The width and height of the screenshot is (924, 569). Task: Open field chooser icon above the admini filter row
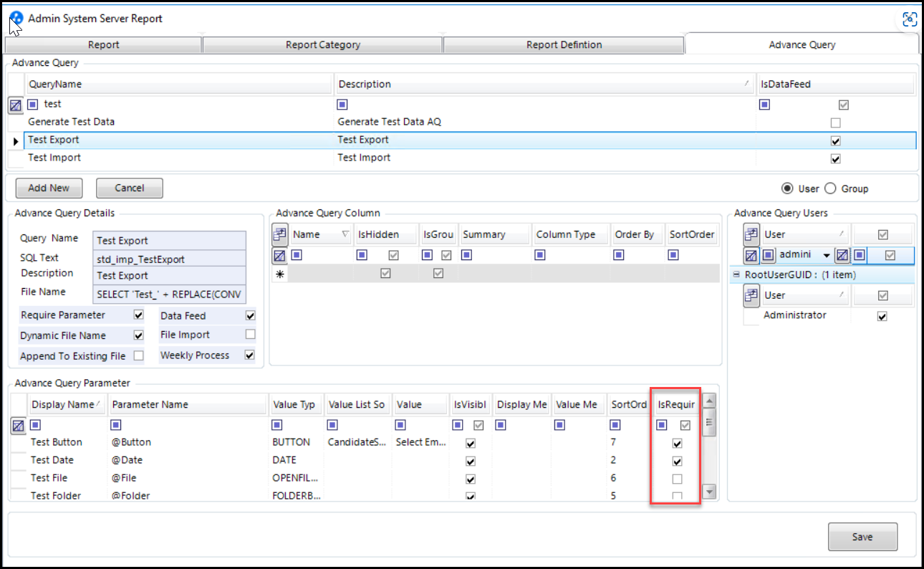[751, 234]
